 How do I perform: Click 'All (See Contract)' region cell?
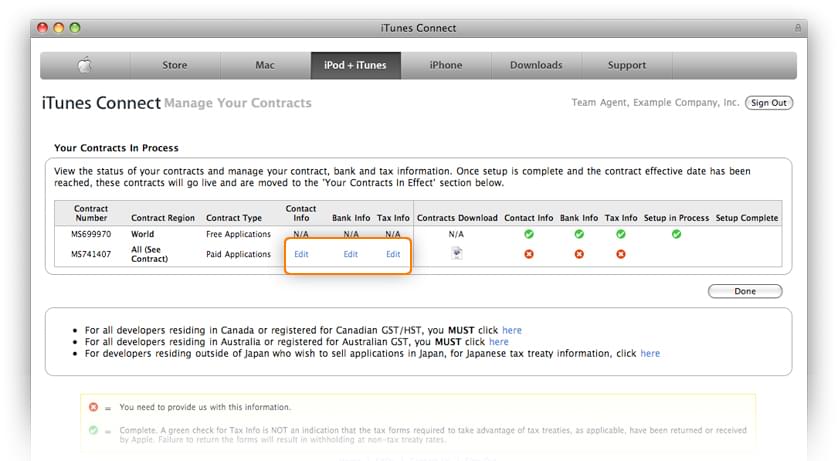tap(150, 254)
